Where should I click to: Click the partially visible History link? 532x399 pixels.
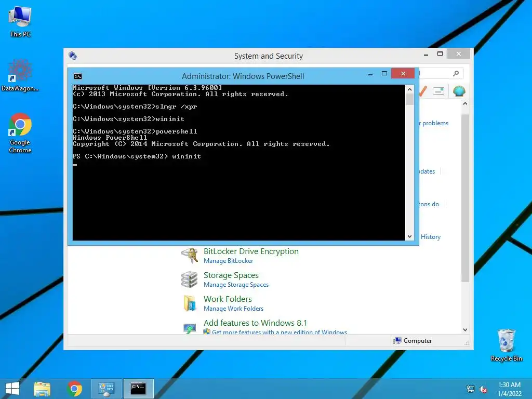pos(431,237)
